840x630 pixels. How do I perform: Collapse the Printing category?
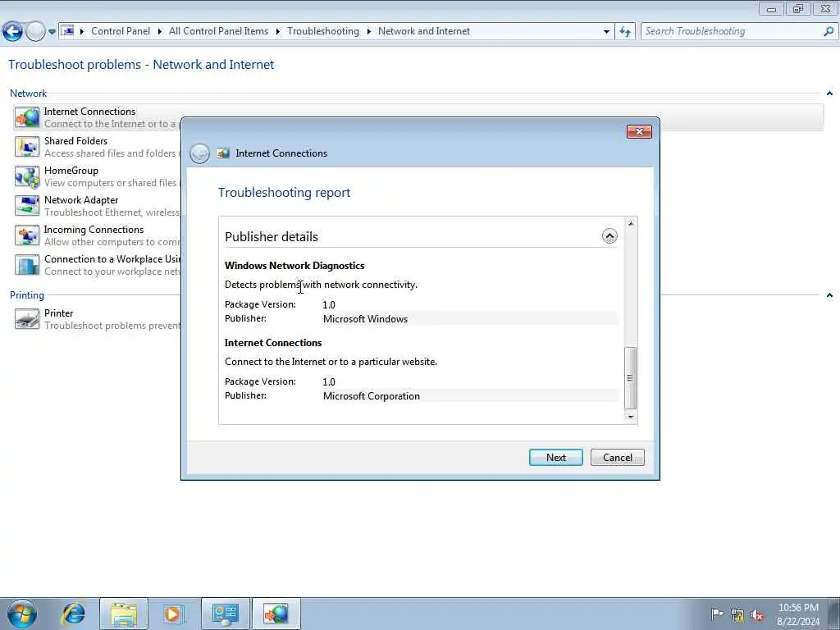pyautogui.click(x=829, y=295)
